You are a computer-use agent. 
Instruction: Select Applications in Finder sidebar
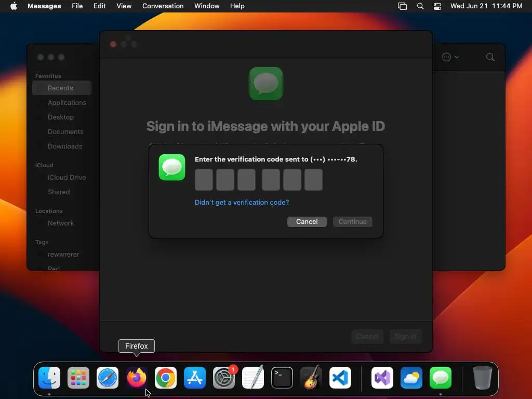pos(62,102)
